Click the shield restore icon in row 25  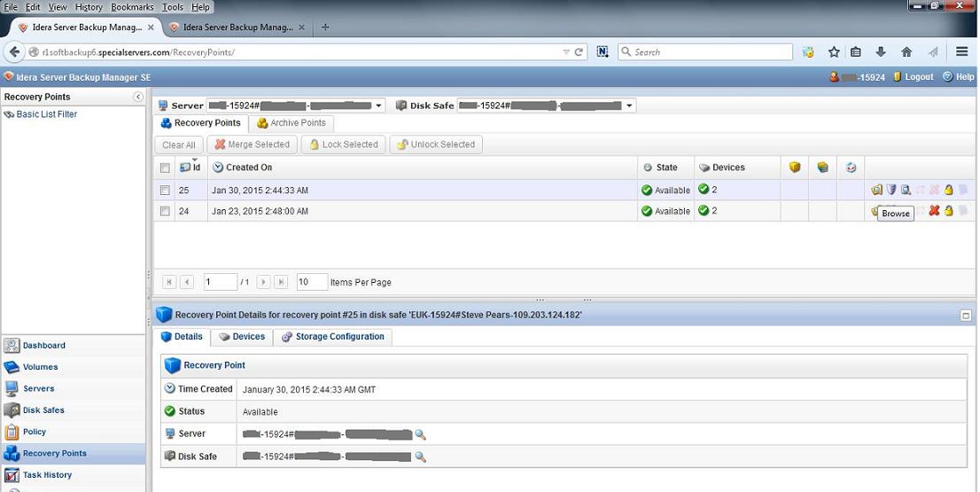(x=891, y=190)
